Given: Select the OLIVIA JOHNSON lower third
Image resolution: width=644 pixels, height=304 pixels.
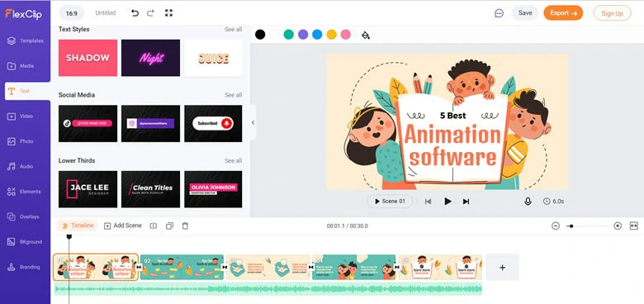Looking at the screenshot, I should (x=213, y=189).
